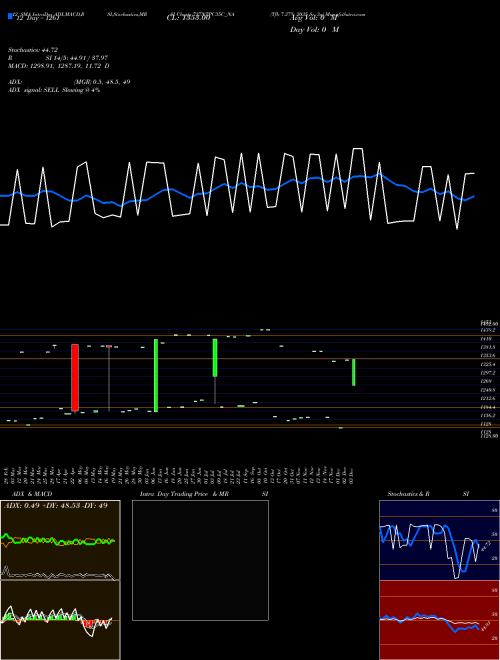Select the last green candle near December
Image resolution: width=500 pixels, height=660 pixels.
pyautogui.click(x=354, y=372)
